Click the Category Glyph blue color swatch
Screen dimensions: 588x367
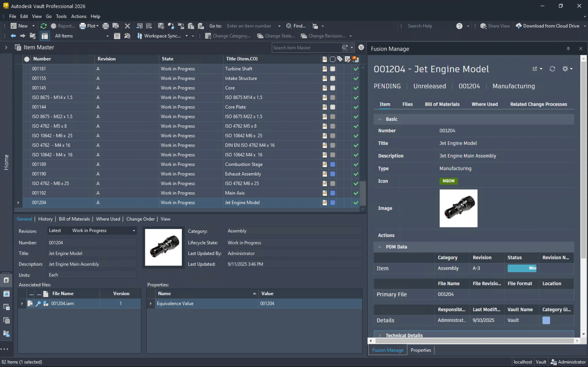(x=546, y=320)
